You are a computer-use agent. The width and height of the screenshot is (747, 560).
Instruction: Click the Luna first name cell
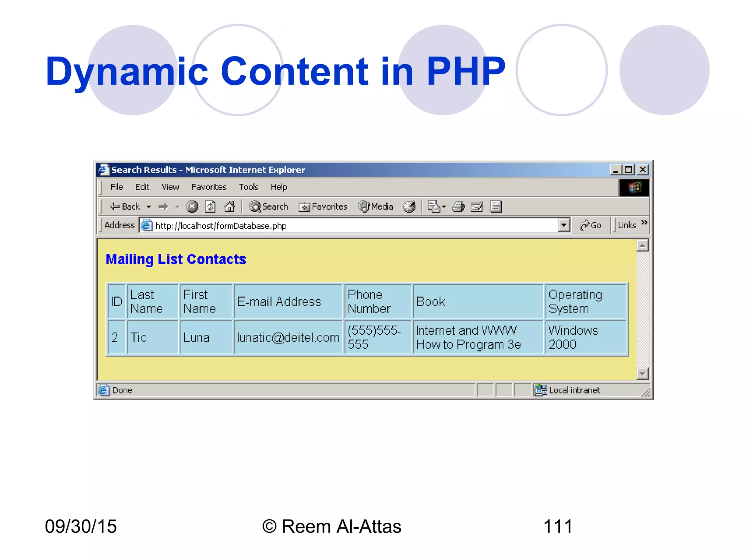206,337
